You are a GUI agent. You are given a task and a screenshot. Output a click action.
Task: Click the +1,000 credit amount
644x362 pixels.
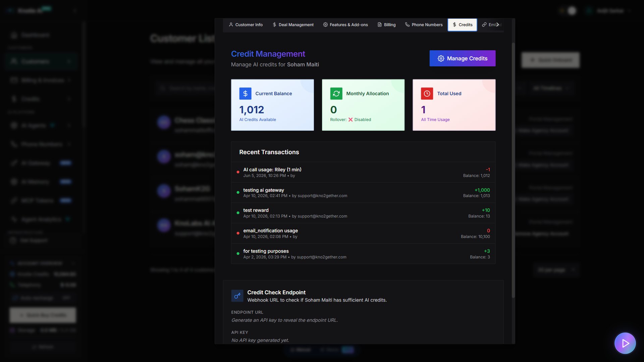tap(482, 190)
